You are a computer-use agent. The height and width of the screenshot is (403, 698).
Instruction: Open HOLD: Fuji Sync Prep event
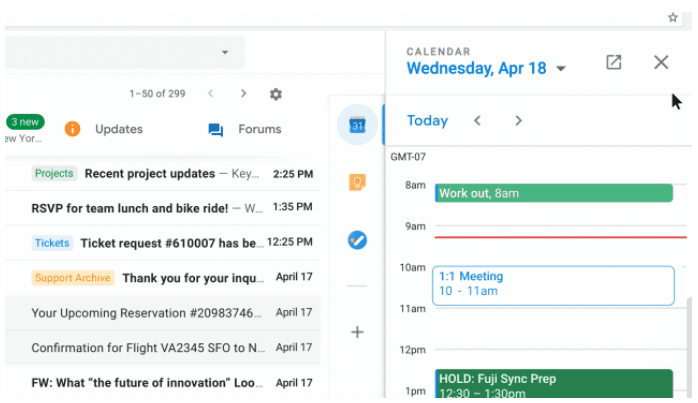coord(554,383)
